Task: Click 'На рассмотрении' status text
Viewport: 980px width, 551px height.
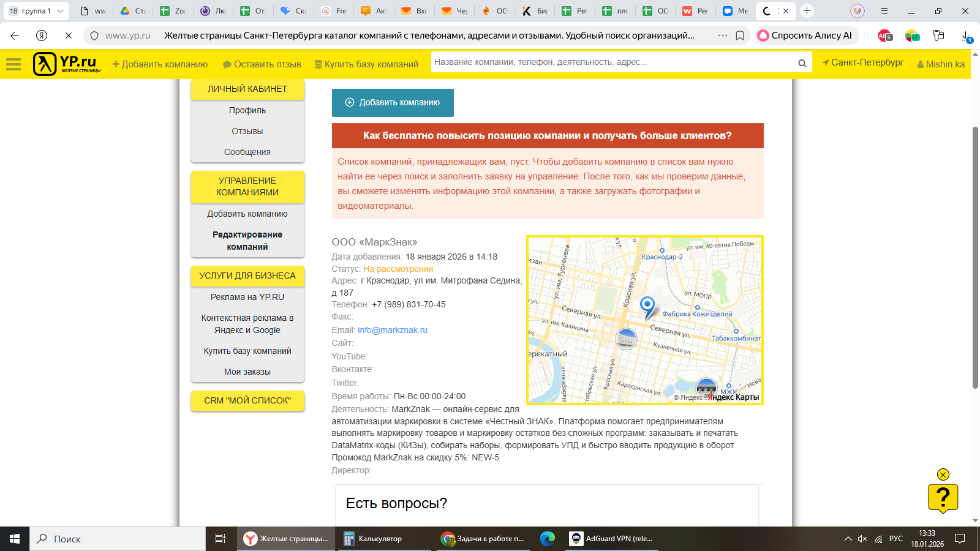Action: point(398,269)
